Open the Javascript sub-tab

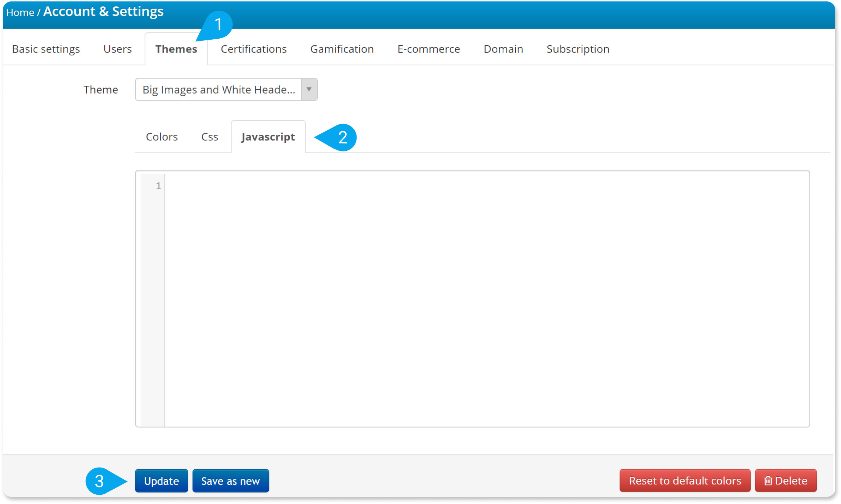[268, 137]
